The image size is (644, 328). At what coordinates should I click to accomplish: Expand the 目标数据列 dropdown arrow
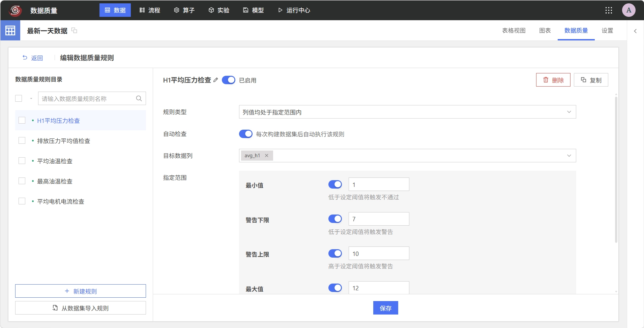[x=569, y=156]
